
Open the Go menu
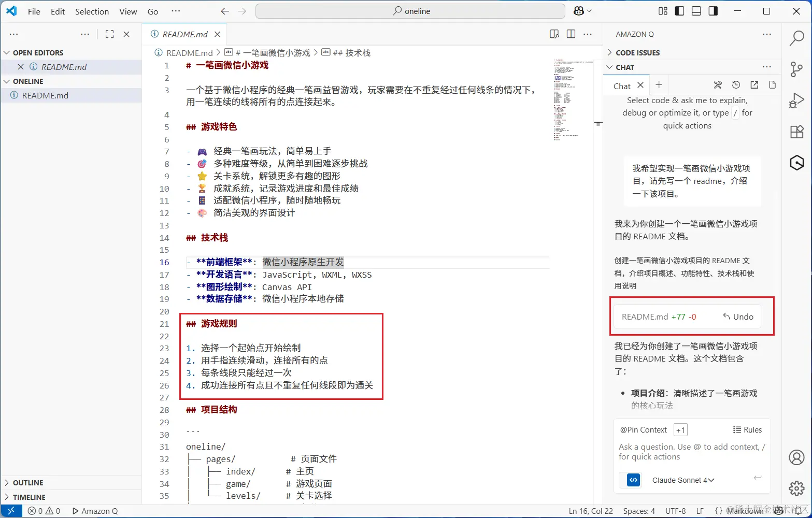coord(153,11)
